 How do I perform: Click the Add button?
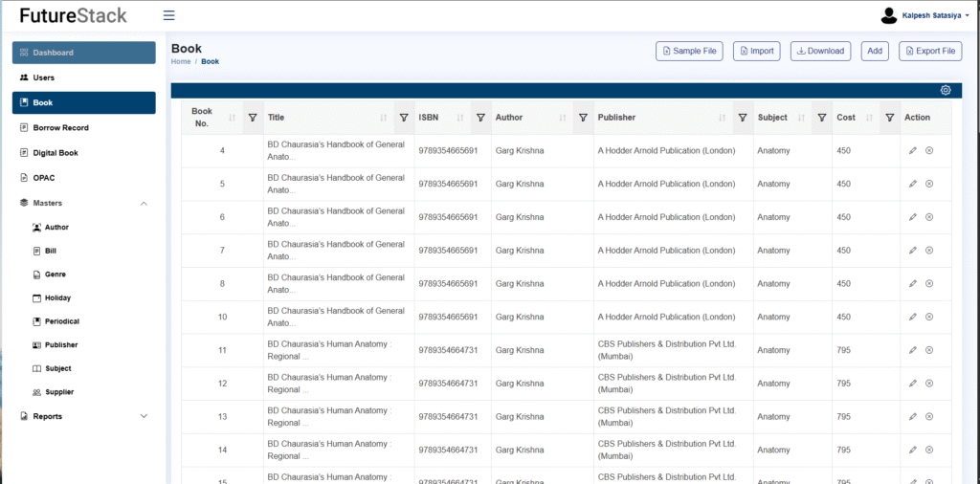(875, 52)
